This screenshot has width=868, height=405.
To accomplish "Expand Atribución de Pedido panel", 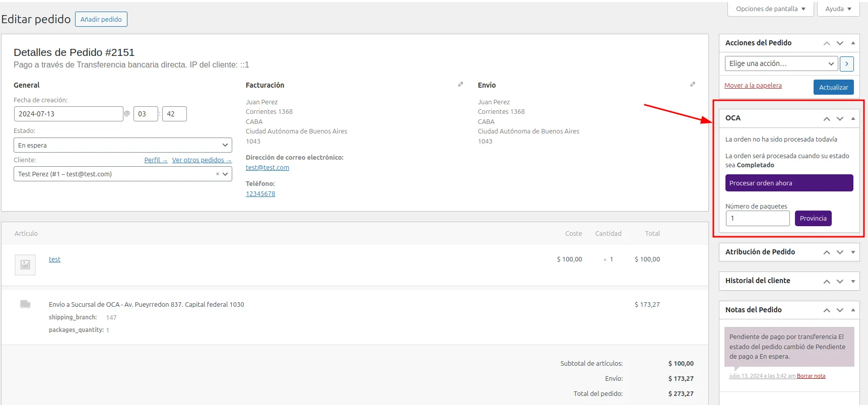I will coord(853,252).
